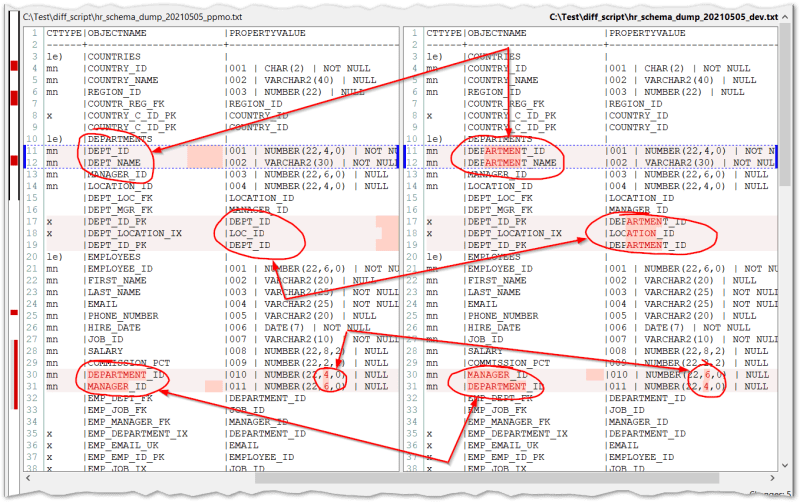Click COUNTR_REG_FK in dev pane
This screenshot has height=503, width=800.
[x=506, y=104]
